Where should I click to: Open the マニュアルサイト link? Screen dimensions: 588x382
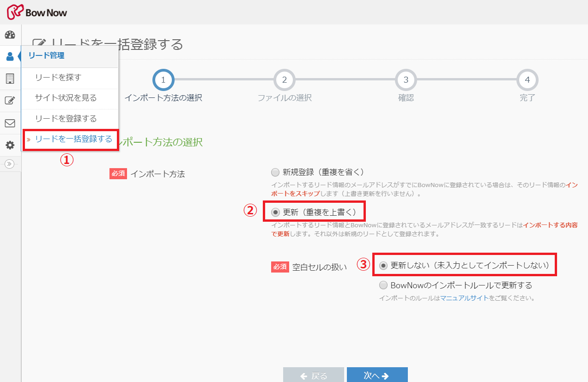click(464, 298)
